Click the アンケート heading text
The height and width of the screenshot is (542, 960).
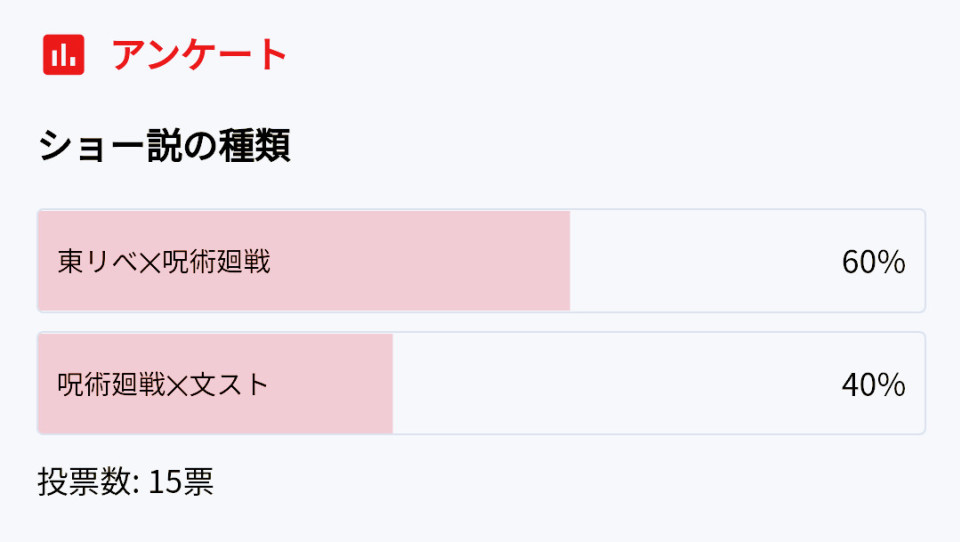(x=200, y=55)
